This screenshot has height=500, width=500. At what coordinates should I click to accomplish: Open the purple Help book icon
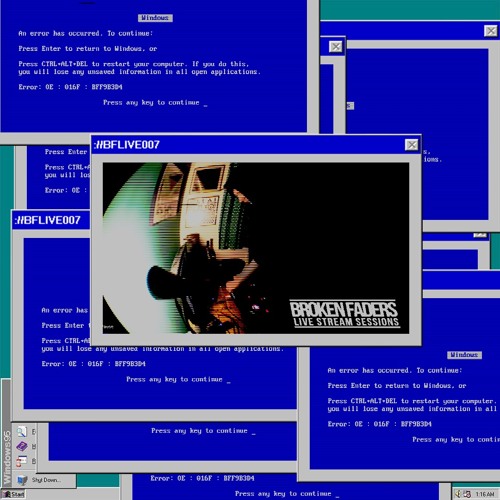22,446
